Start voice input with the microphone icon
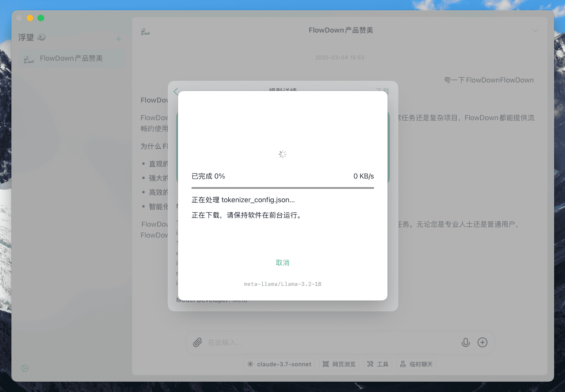 [x=466, y=342]
